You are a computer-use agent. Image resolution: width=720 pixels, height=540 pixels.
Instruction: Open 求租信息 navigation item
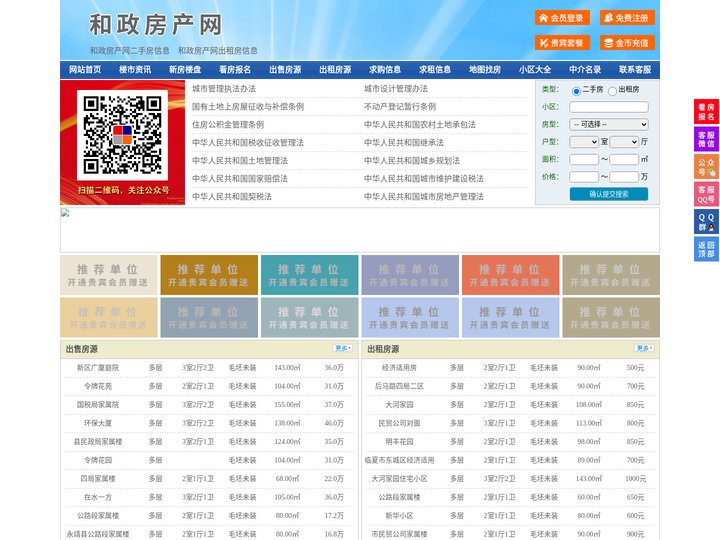pos(435,70)
